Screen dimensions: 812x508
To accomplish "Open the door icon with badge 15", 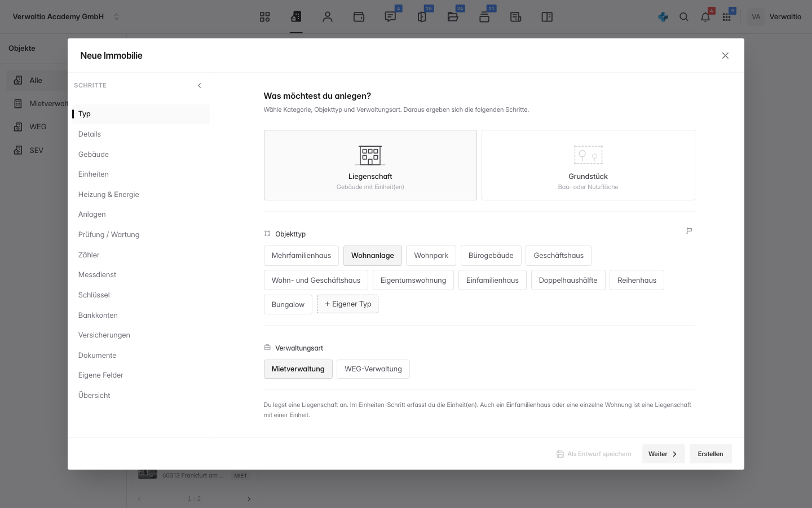I will tap(422, 17).
